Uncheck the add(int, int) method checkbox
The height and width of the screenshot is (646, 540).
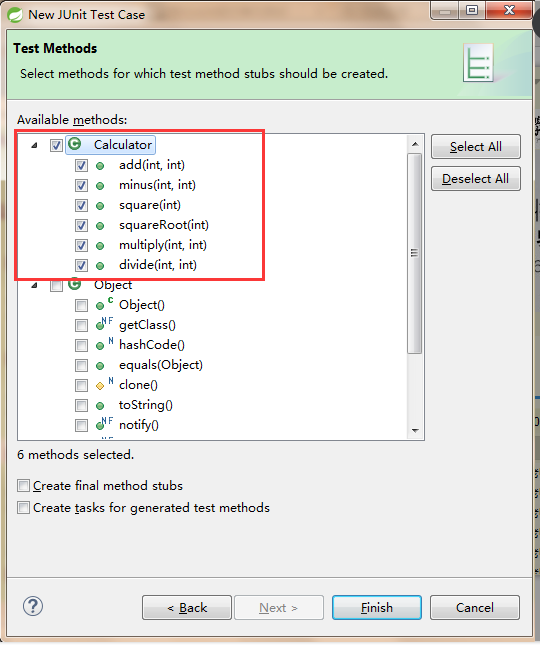81,165
